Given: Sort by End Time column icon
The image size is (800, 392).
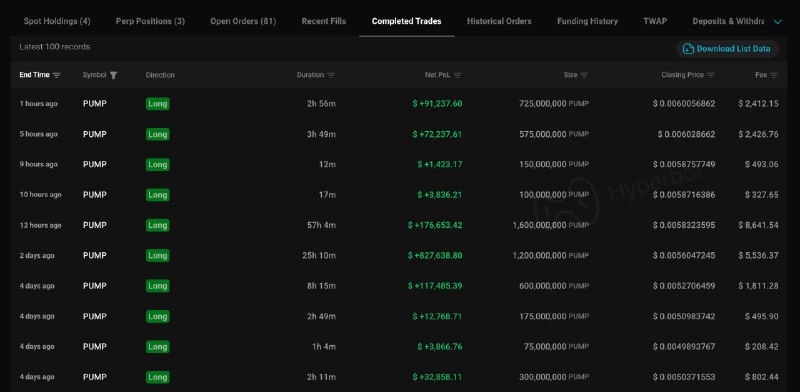Looking at the screenshot, I should (56, 76).
